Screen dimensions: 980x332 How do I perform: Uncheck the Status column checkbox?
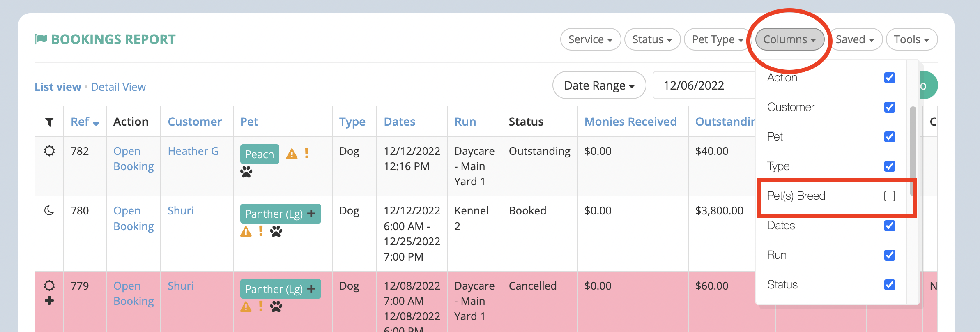[x=890, y=285]
